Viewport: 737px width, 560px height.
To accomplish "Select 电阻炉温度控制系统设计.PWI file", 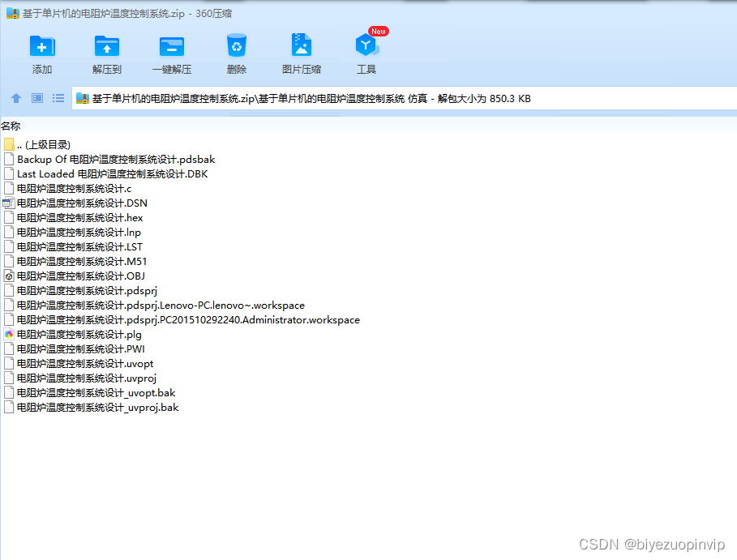I will click(x=81, y=348).
